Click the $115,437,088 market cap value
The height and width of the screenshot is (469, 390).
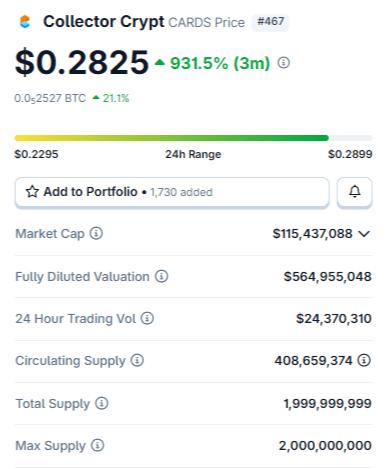point(312,234)
